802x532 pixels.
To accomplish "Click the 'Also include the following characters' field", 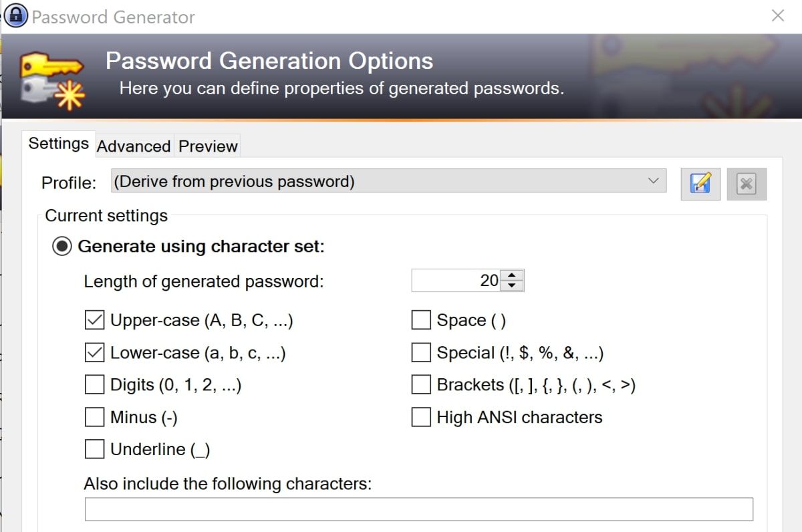I will coord(418,509).
